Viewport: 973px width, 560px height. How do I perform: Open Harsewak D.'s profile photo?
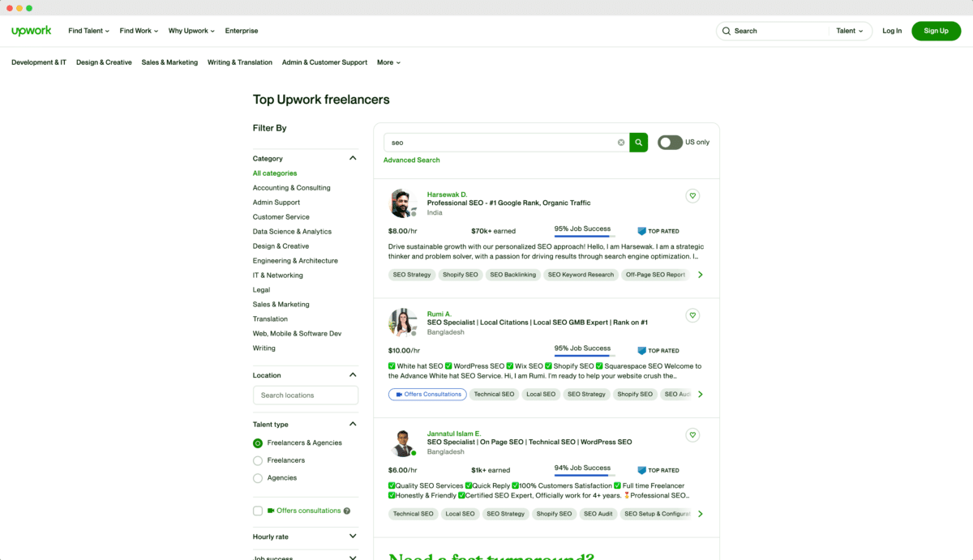[402, 203]
